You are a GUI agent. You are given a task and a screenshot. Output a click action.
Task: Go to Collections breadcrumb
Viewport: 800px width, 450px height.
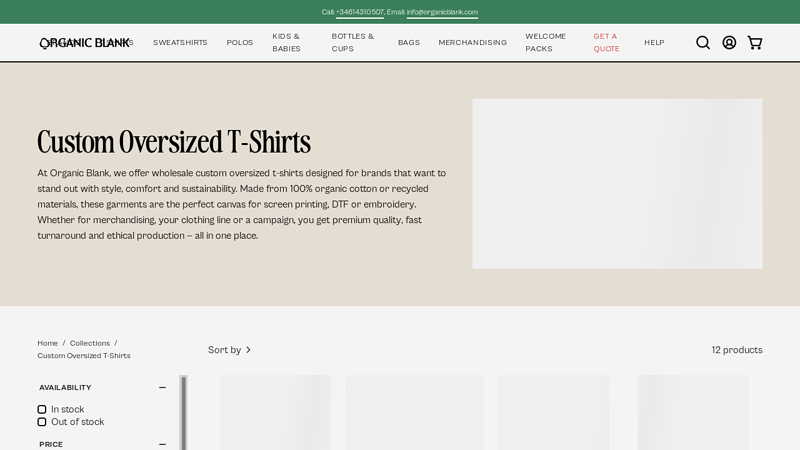click(x=90, y=343)
